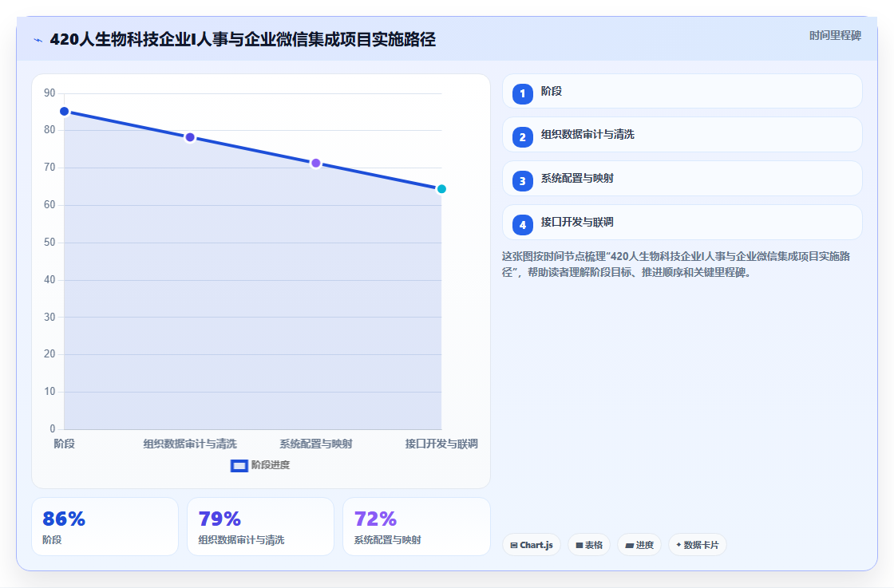Click the Chart.js tag
This screenshot has height=588, width=894.
[x=532, y=545]
